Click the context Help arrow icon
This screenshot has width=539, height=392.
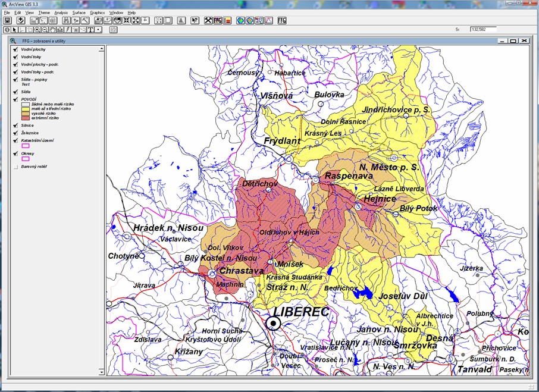(x=195, y=21)
